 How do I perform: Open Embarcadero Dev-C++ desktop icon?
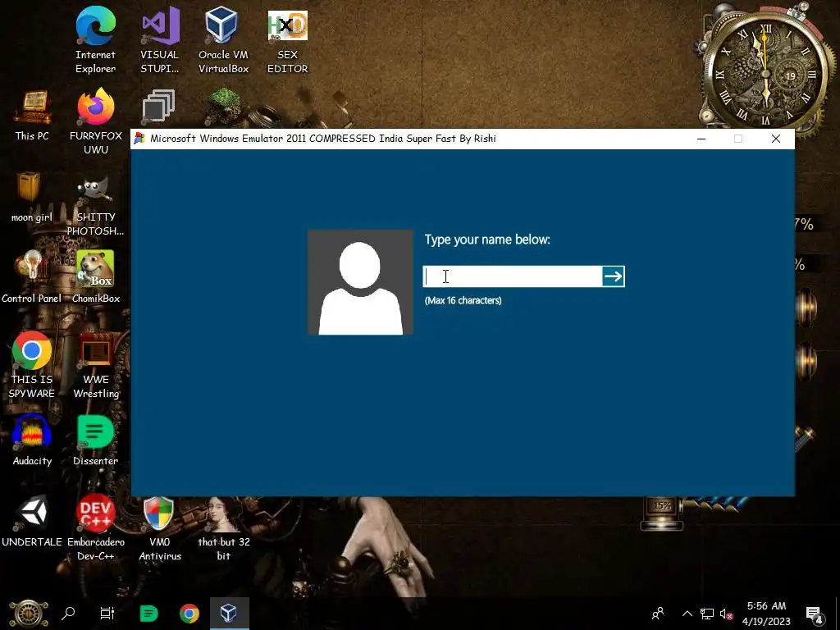coord(96,527)
